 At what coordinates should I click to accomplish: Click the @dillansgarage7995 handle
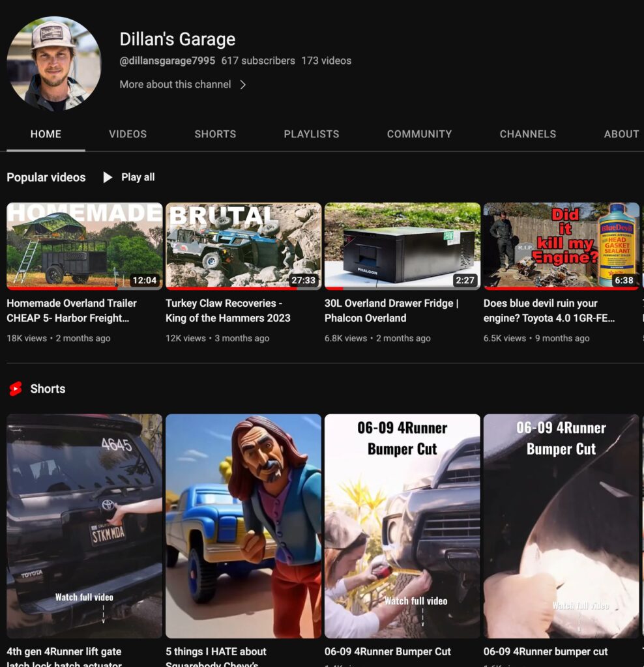click(168, 61)
